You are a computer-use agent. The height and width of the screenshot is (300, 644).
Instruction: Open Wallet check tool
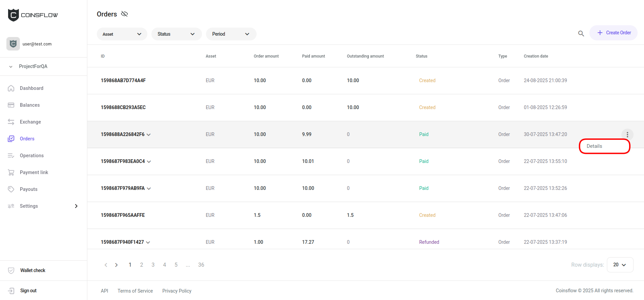pos(32,270)
